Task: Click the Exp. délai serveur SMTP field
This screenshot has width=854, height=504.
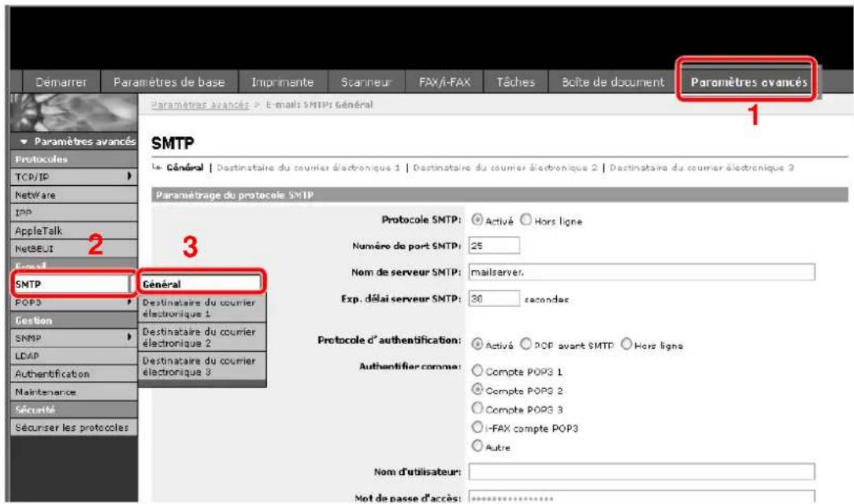Action: [494, 298]
